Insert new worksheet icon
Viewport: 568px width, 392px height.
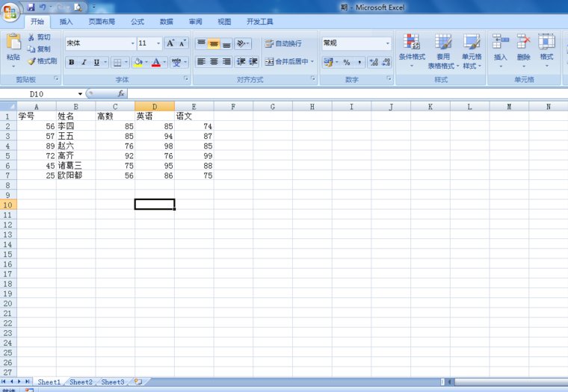tap(138, 382)
